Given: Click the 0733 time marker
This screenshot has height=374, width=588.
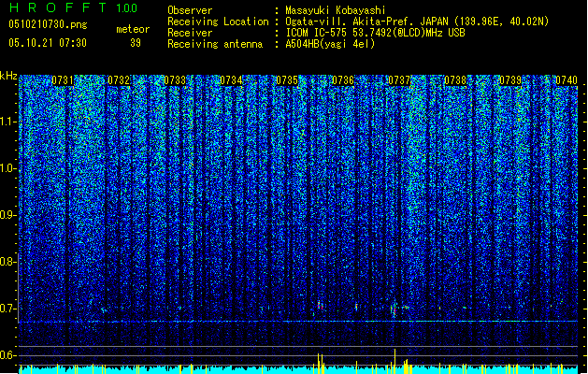Looking at the screenshot, I should point(175,80).
